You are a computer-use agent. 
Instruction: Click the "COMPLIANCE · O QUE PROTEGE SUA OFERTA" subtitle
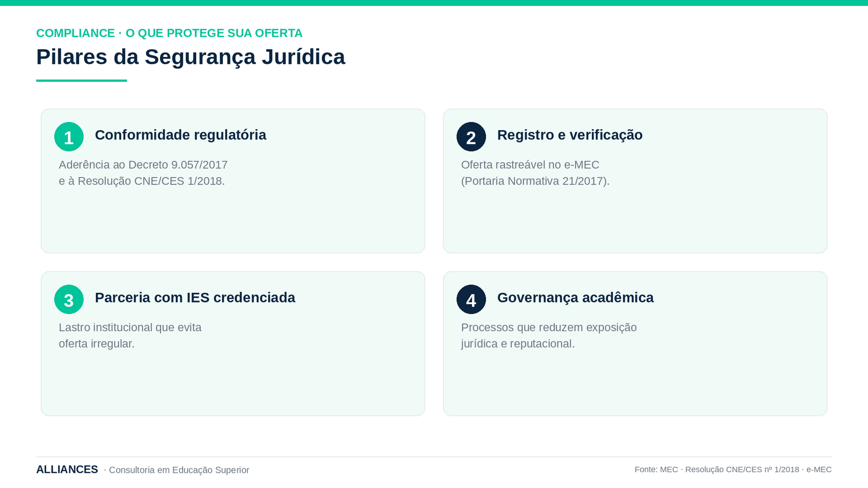(169, 33)
